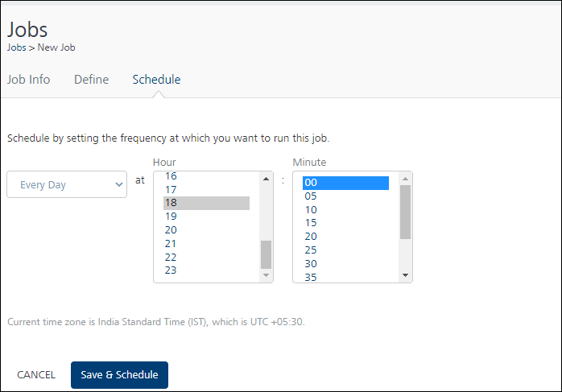Click the Minute list scrollbar thumb
Image resolution: width=562 pixels, height=392 pixels.
coord(405,213)
